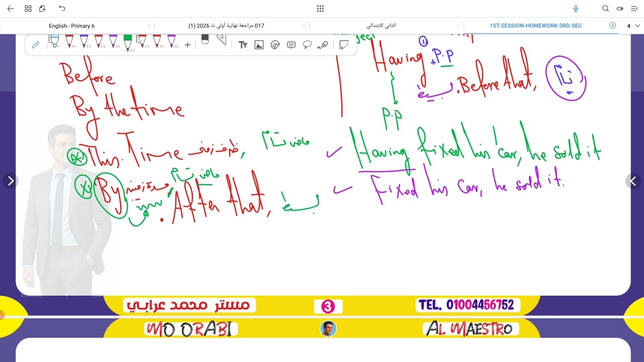Show the tab count number 4
The height and width of the screenshot is (362, 644).
tap(628, 26)
